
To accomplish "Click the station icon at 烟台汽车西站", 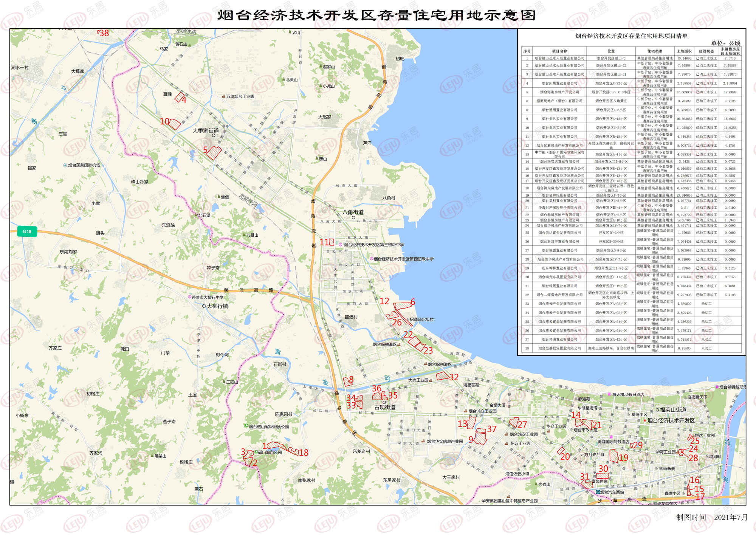I will pos(598,492).
